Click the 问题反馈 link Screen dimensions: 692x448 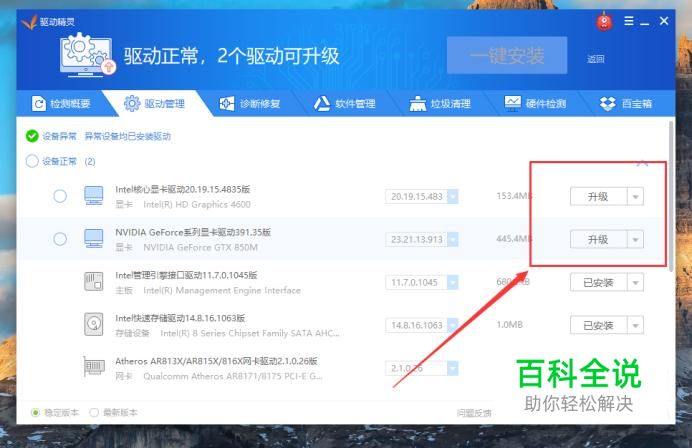click(x=474, y=413)
